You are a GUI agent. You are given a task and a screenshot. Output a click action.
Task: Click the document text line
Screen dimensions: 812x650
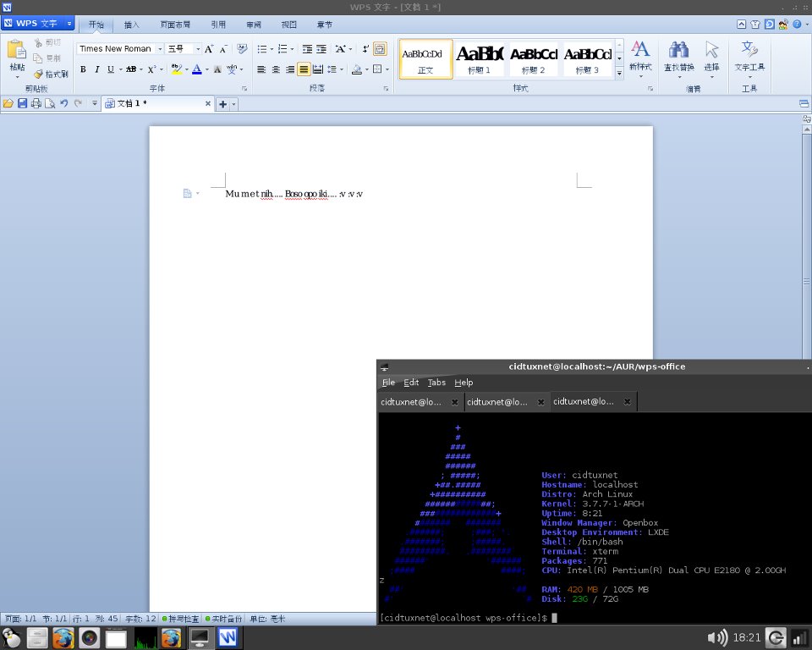pos(294,194)
